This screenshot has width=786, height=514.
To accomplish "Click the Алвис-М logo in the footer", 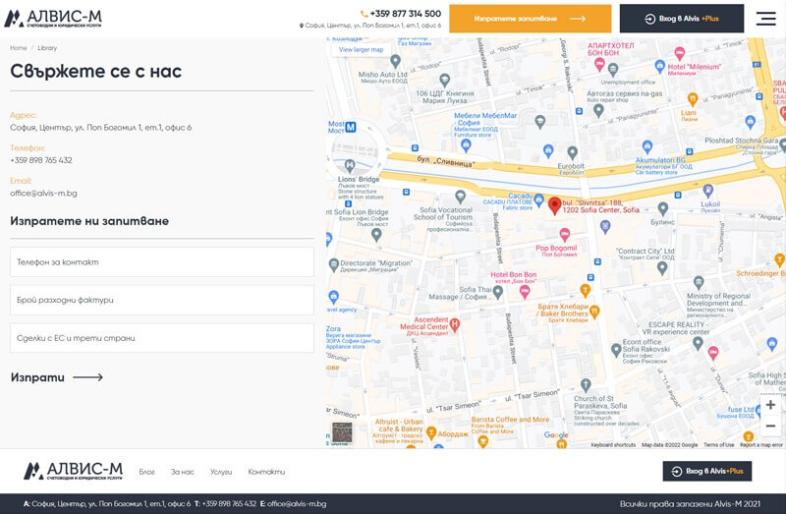I will pos(73,471).
